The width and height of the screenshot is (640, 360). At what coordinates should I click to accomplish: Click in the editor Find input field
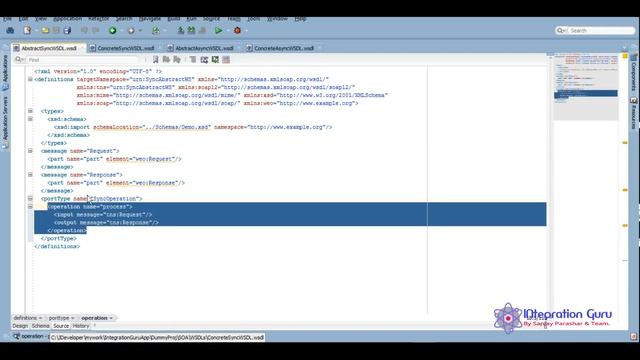[x=84, y=60]
